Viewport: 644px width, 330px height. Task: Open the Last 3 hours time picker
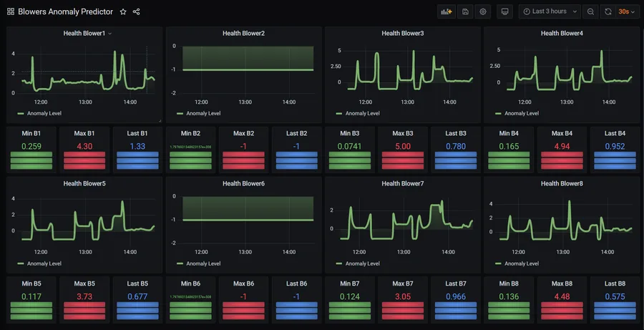550,11
